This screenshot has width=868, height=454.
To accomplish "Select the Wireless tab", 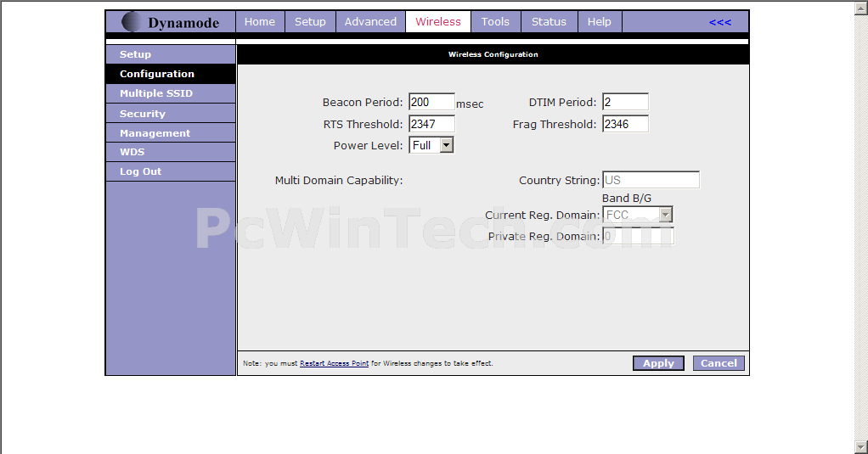I will coord(438,21).
